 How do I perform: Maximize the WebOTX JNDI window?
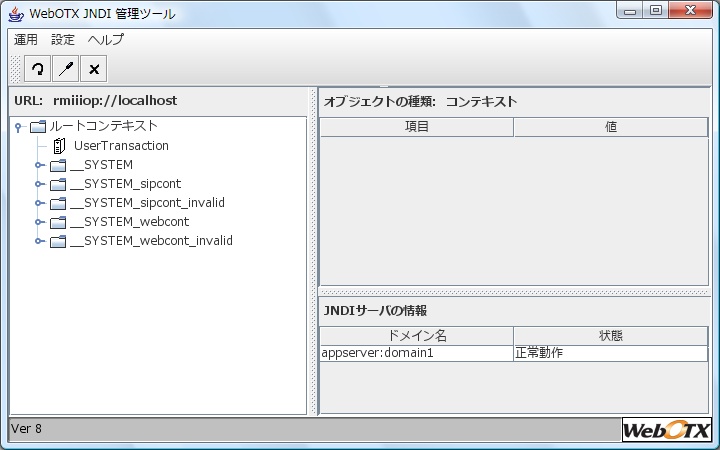pos(656,11)
